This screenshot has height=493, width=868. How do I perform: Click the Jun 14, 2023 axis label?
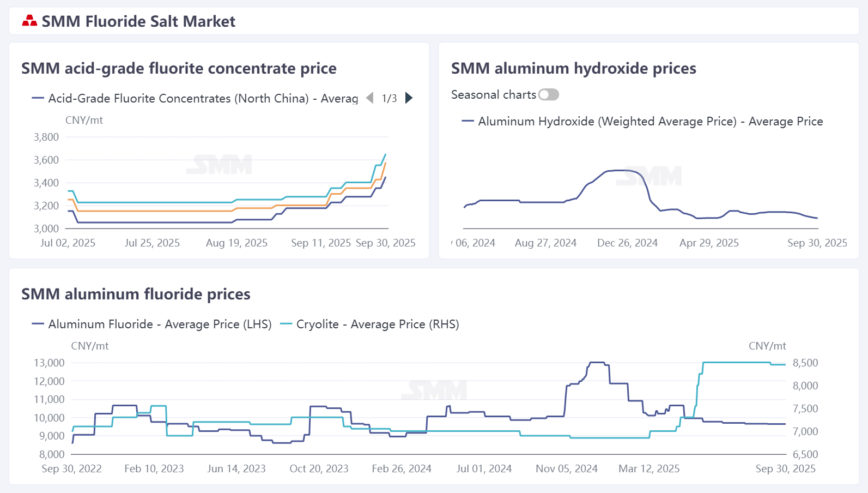pyautogui.click(x=236, y=468)
